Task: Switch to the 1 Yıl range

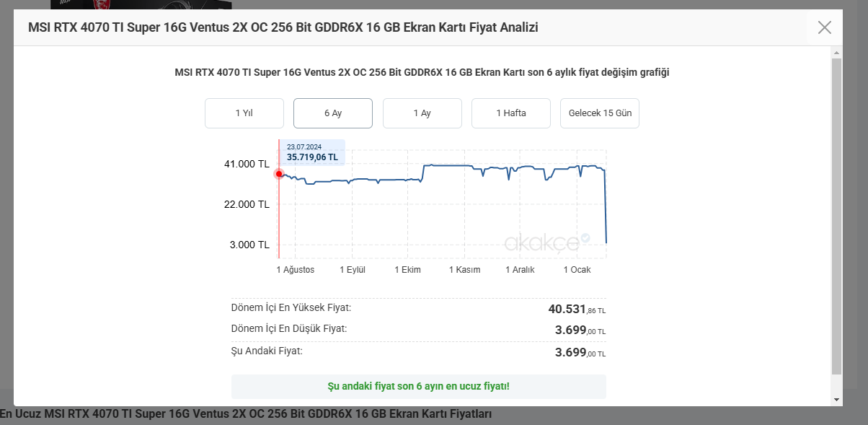Action: point(244,113)
